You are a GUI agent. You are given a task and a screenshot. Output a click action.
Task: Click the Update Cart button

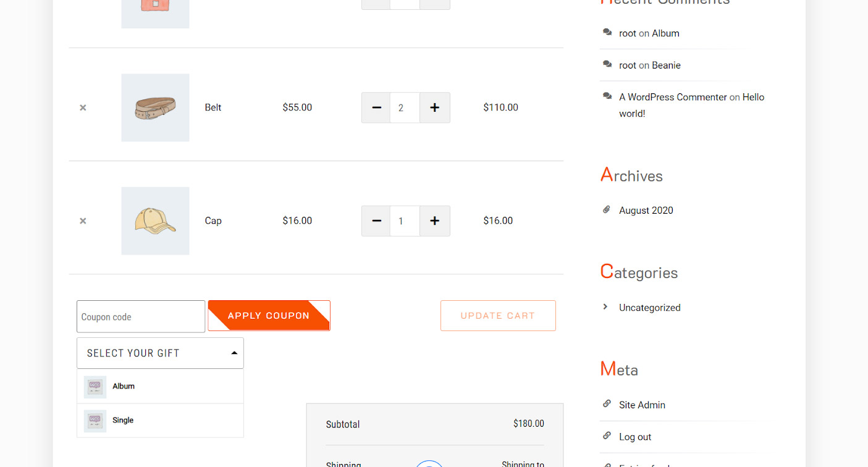pyautogui.click(x=498, y=316)
